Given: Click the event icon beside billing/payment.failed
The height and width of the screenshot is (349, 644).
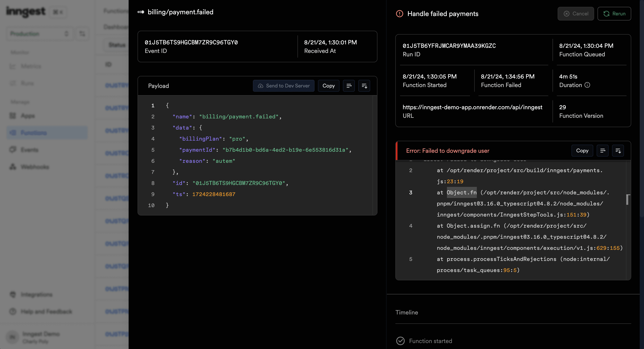Looking at the screenshot, I should [x=141, y=12].
